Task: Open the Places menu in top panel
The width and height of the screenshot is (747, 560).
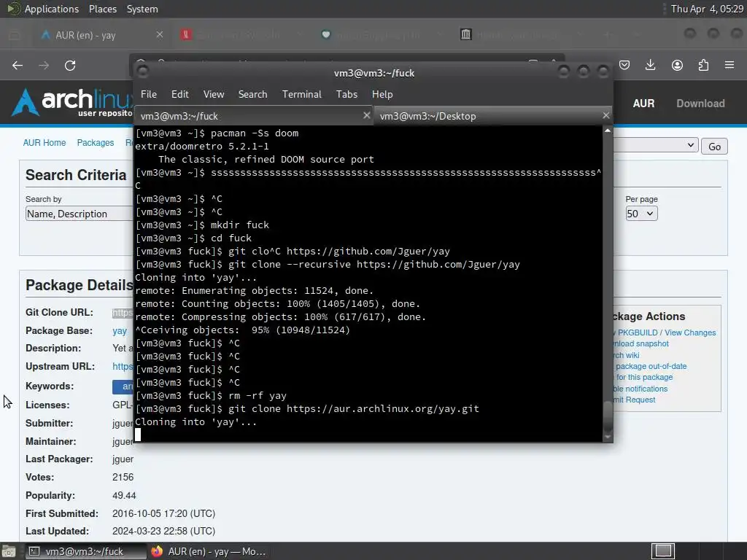Action: tap(102, 9)
